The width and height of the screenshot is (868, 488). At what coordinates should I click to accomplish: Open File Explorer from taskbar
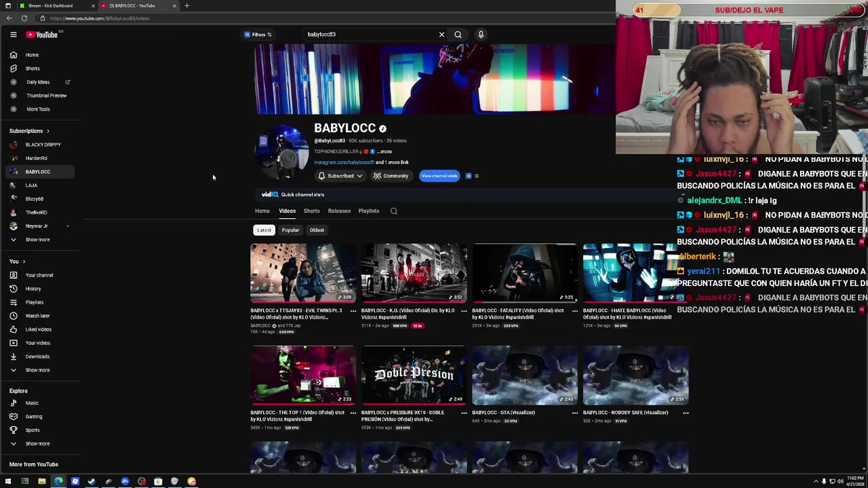click(x=41, y=482)
